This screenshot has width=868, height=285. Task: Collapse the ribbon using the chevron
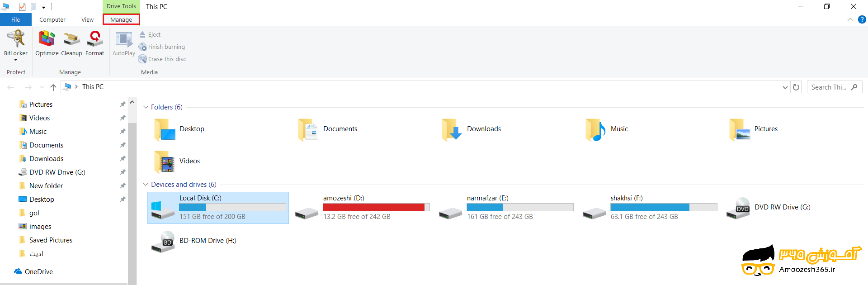click(850, 19)
